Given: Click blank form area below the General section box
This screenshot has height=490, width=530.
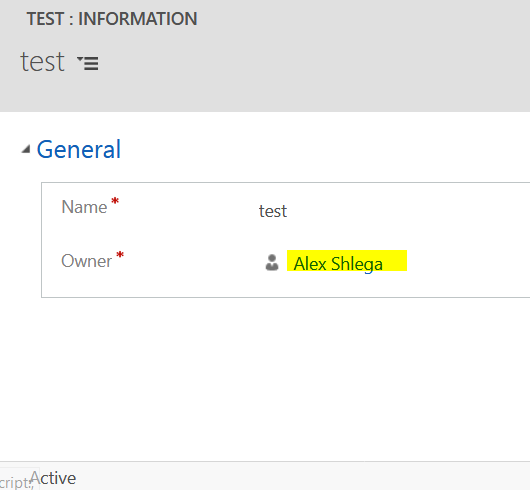Looking at the screenshot, I should pos(265,378).
